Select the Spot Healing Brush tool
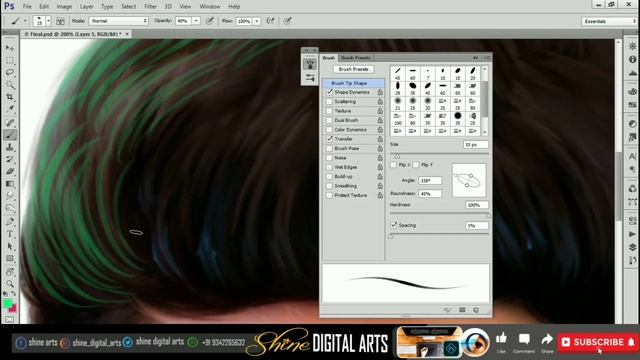 coord(10,122)
